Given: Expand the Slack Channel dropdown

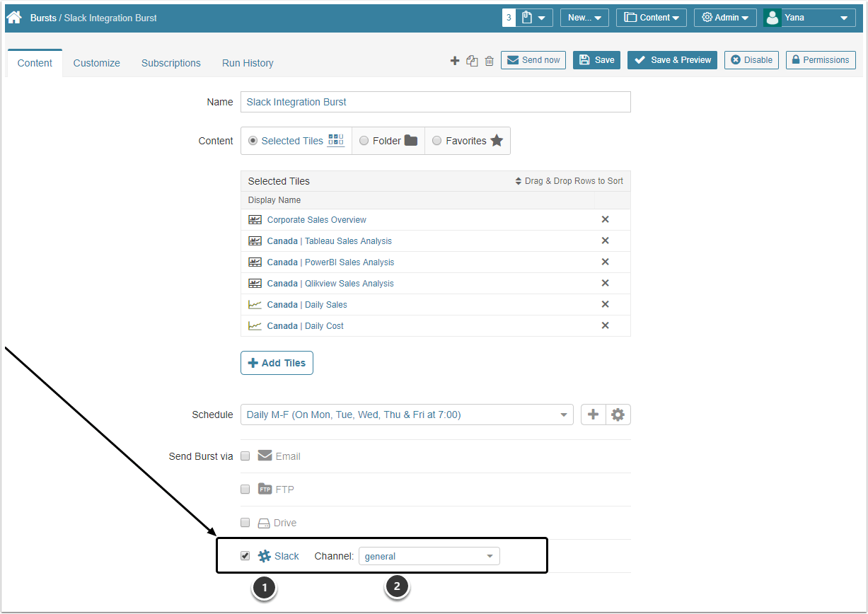Looking at the screenshot, I should click(429, 556).
